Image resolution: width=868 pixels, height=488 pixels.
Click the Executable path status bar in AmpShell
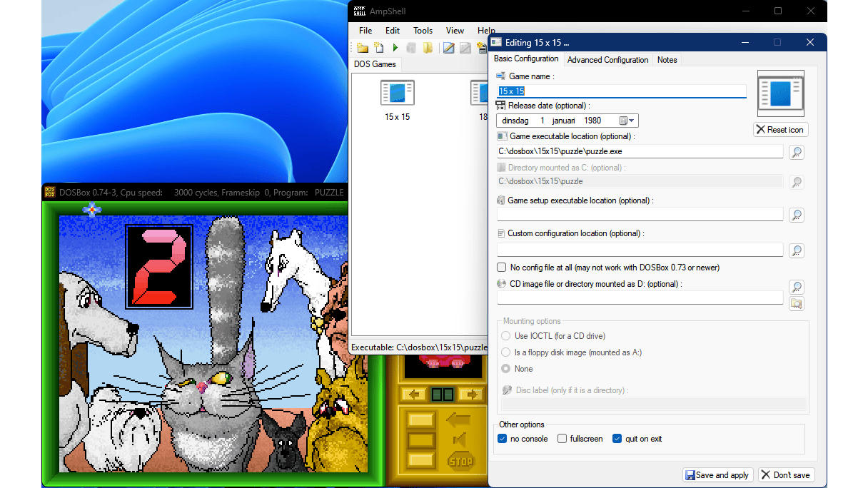click(419, 347)
